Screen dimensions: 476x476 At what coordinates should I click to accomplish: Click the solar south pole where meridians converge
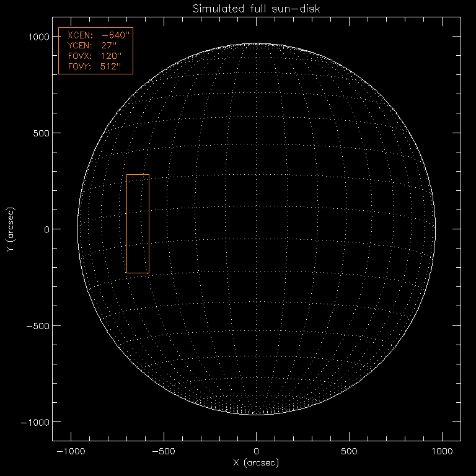click(x=257, y=413)
